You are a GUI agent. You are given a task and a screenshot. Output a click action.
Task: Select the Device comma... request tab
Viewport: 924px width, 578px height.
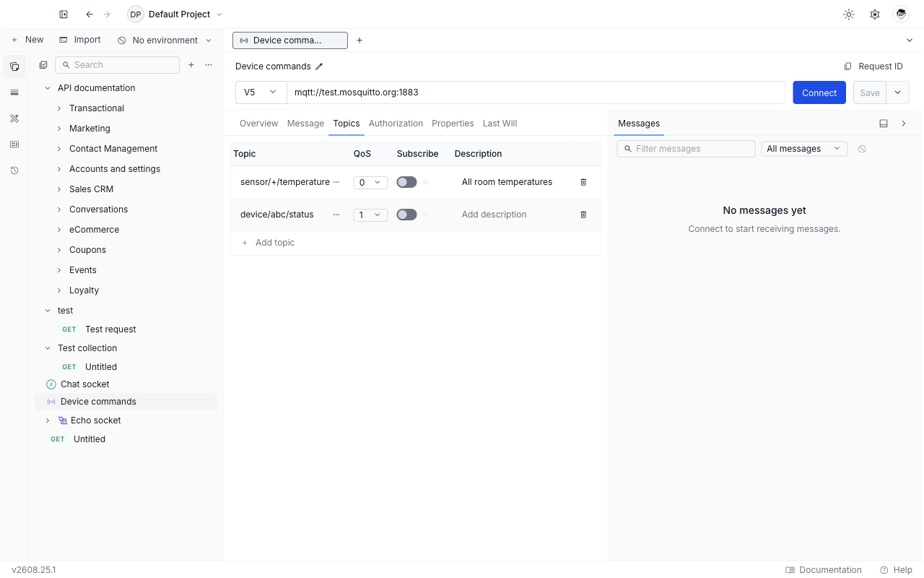click(x=290, y=40)
